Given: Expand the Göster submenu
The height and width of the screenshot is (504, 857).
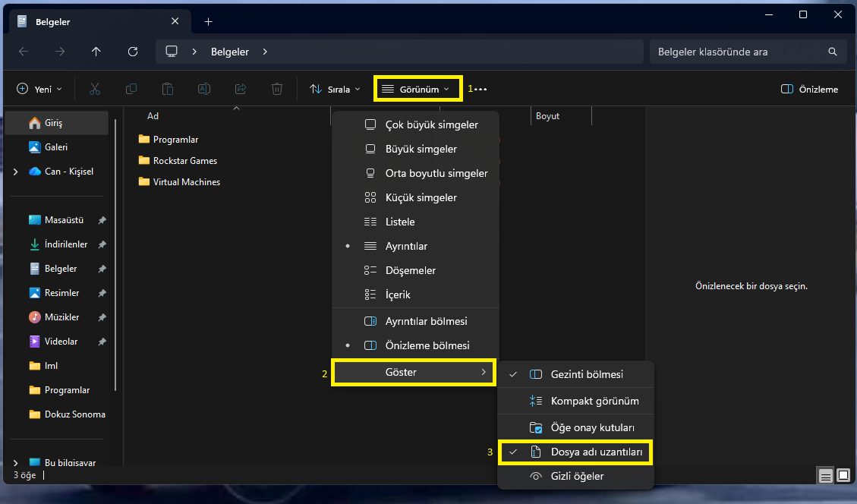Looking at the screenshot, I should (x=413, y=372).
